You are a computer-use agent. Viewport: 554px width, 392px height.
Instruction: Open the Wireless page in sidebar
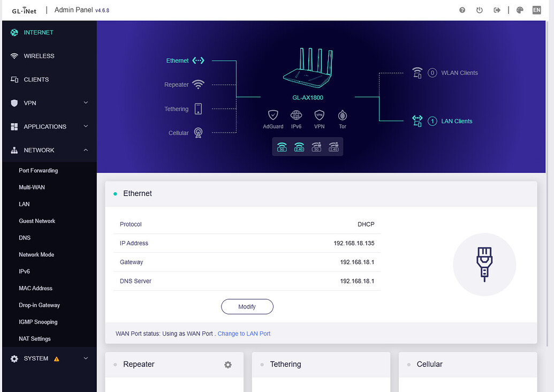click(49, 56)
